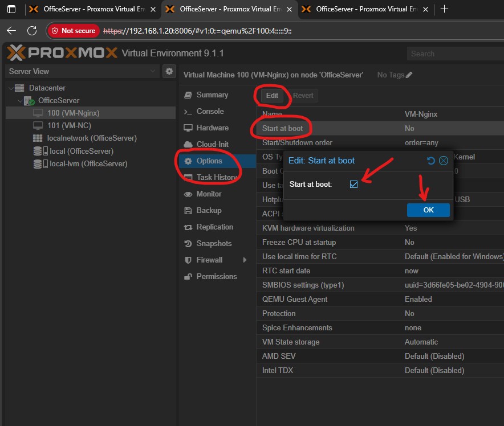The image size is (504, 426).
Task: Select the 101 (VM-NC) virtual machine
Action: coord(69,125)
